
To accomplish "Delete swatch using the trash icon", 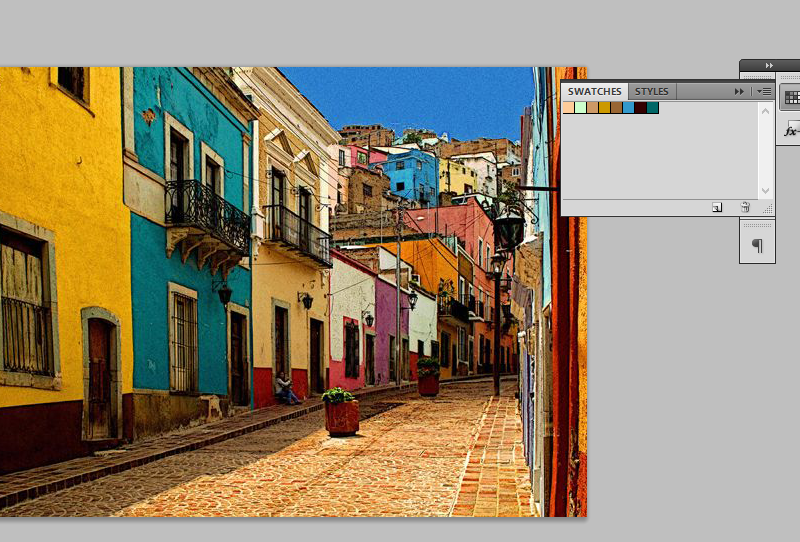I will [745, 207].
